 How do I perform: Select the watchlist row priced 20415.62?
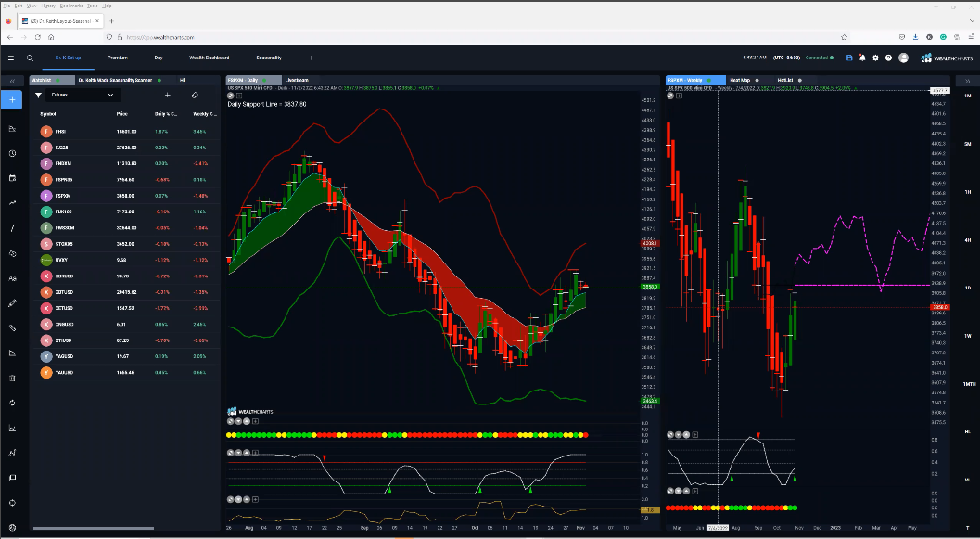click(126, 292)
